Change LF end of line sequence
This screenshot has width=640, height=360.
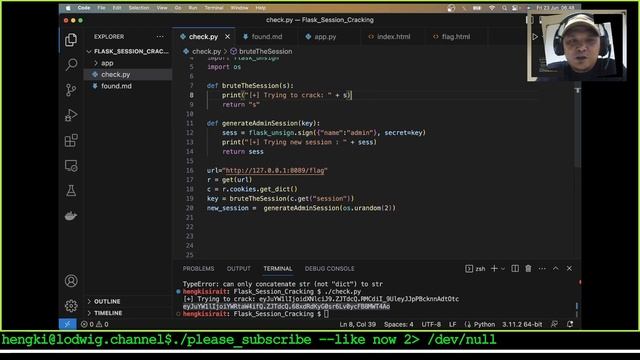click(x=452, y=324)
